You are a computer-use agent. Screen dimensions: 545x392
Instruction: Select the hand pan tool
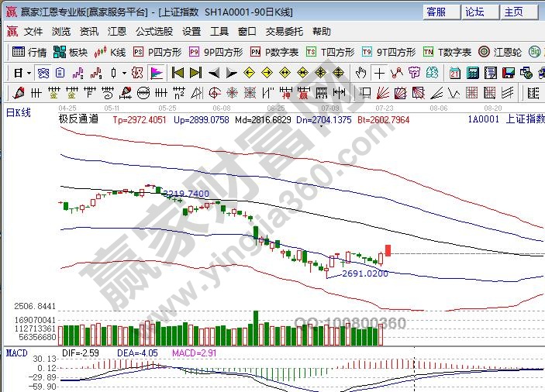tap(360, 73)
